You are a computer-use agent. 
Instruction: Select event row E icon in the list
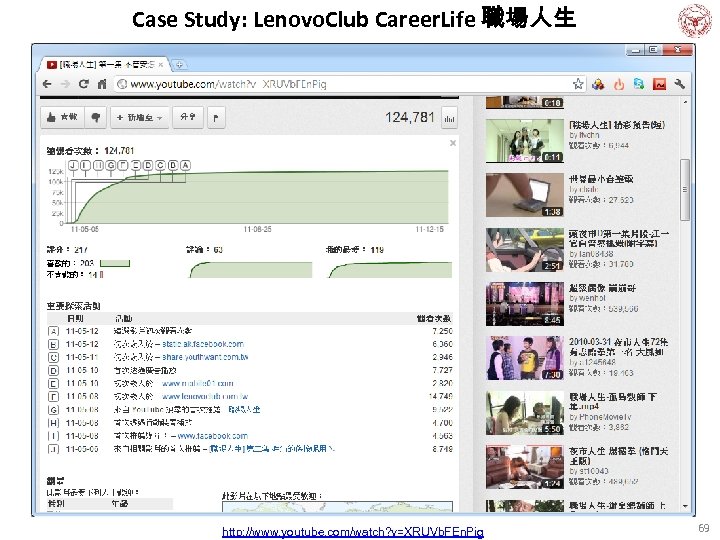tap(53, 383)
